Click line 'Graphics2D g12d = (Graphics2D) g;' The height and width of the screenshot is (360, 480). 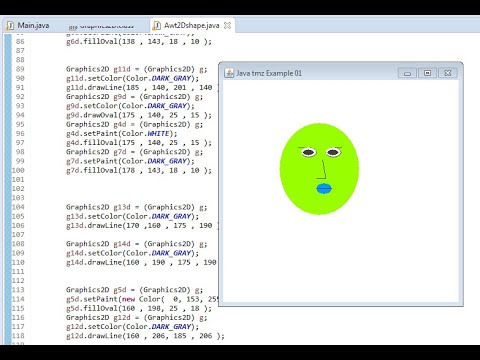136,318
